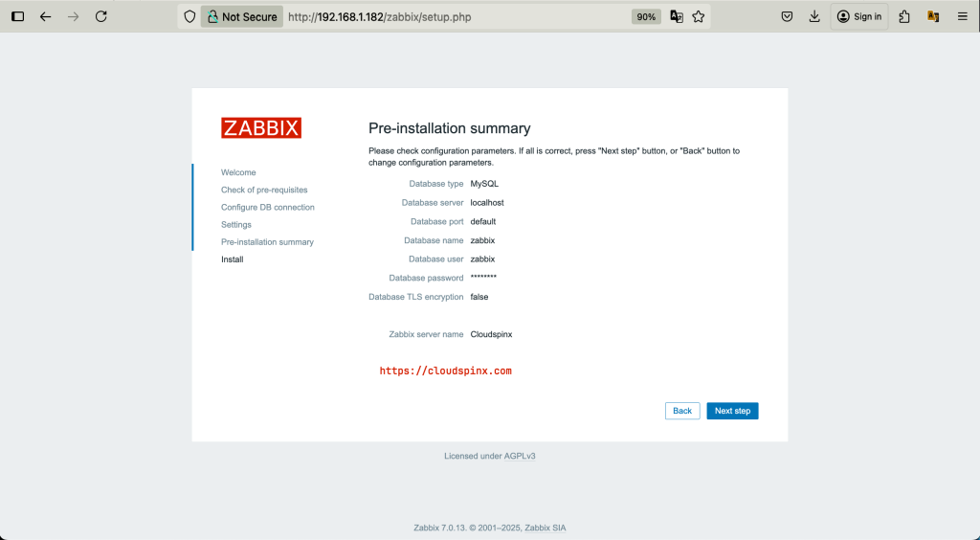The image size is (980, 540).
Task: Open the shield tracking protection icon
Action: (x=189, y=17)
